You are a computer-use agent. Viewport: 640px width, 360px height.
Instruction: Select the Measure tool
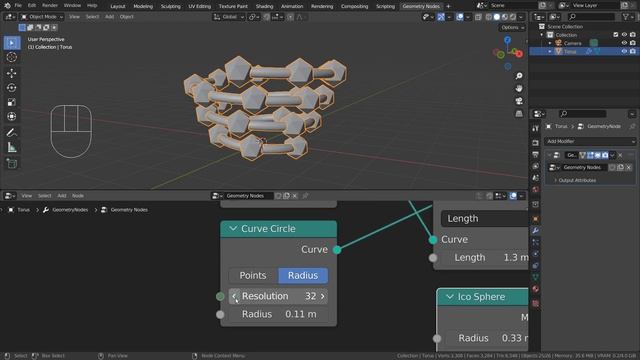11,147
